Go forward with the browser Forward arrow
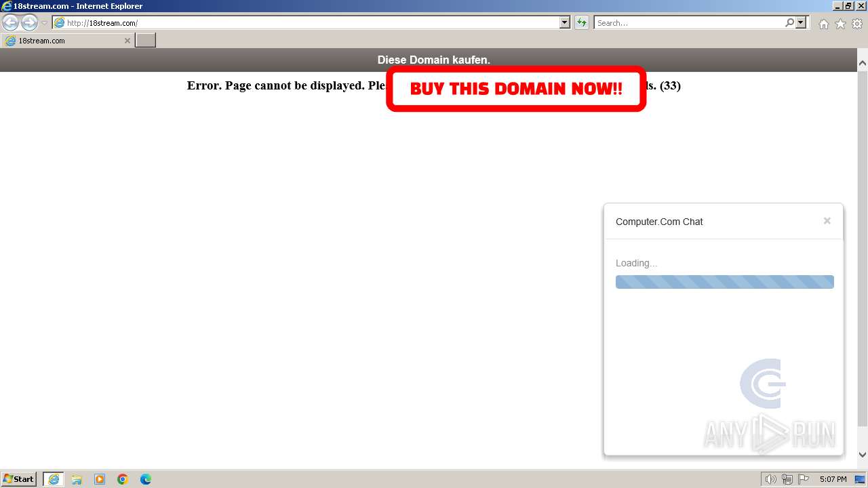This screenshot has width=868, height=488. 29,23
